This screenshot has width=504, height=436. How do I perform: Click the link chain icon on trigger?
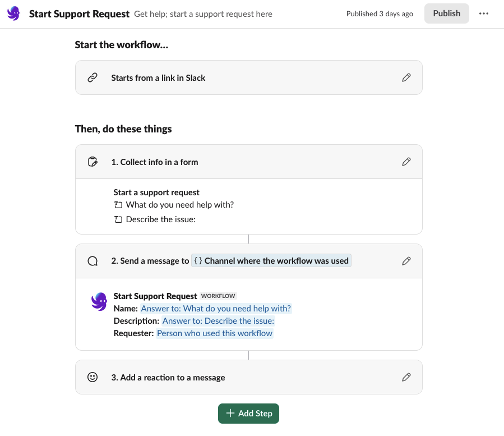(x=93, y=78)
